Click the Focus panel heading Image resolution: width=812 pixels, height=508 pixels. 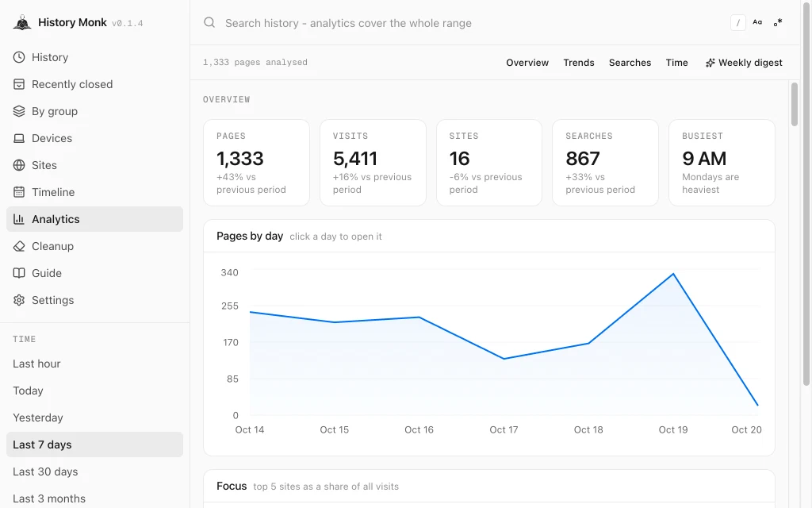coord(232,486)
